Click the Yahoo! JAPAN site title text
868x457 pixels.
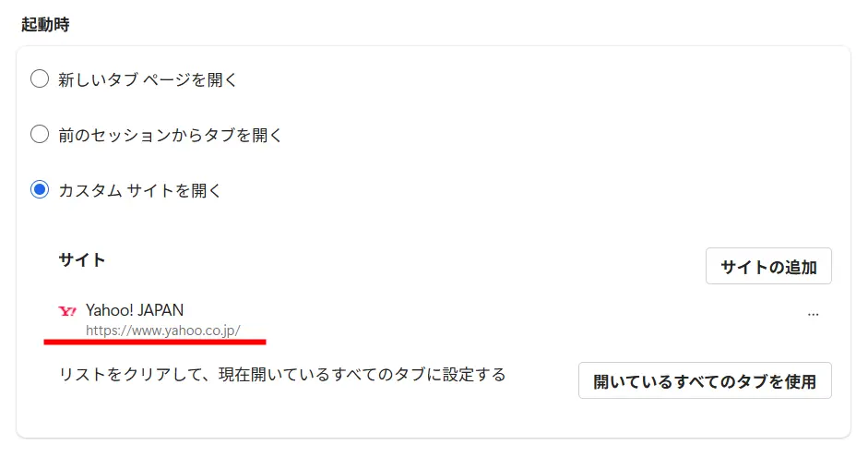pos(135,310)
